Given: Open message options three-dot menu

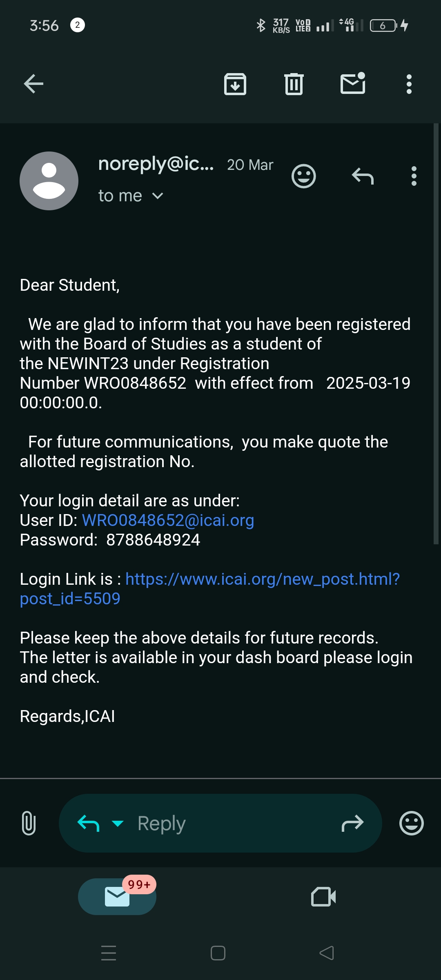Looking at the screenshot, I should coord(414,176).
